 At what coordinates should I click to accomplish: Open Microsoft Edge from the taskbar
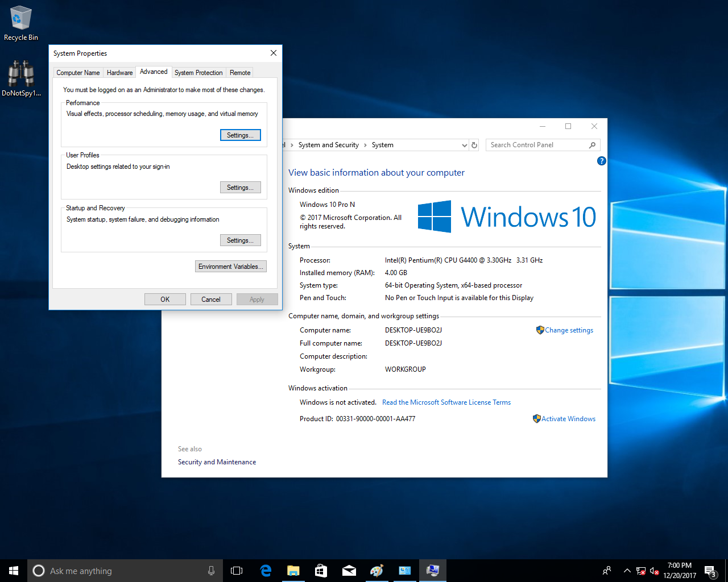click(x=266, y=571)
